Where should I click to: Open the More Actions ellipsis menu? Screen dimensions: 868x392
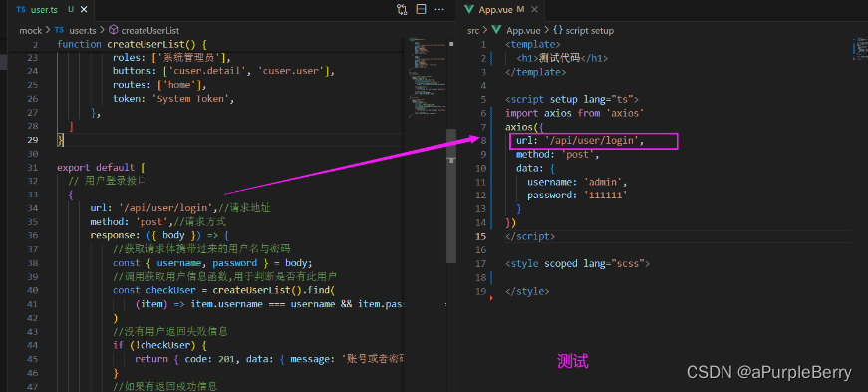pos(440,9)
